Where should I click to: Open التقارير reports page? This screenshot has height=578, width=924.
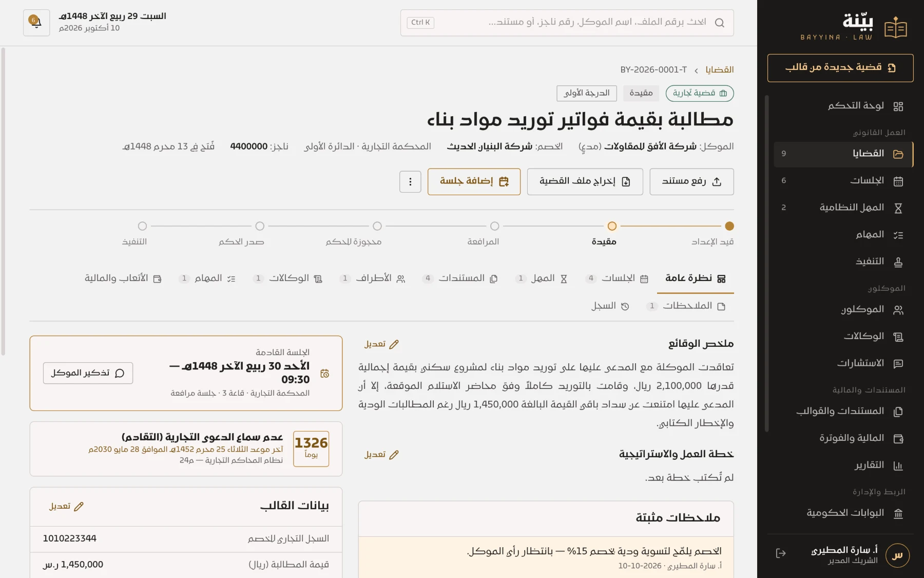pyautogui.click(x=843, y=465)
